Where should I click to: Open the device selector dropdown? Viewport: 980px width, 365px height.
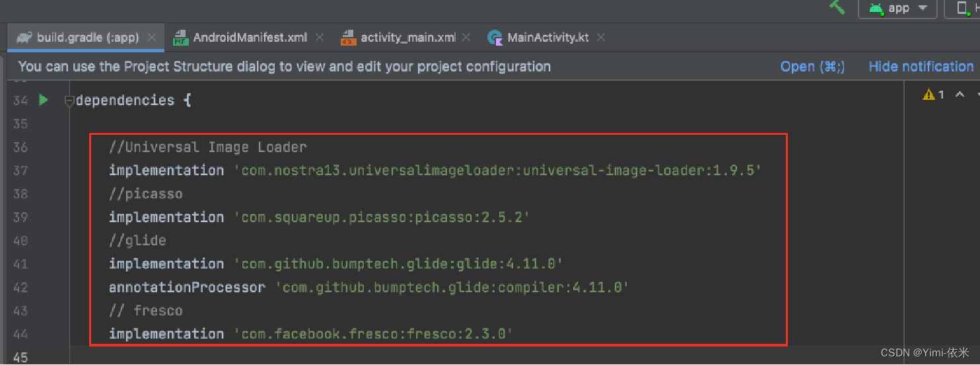[x=963, y=9]
